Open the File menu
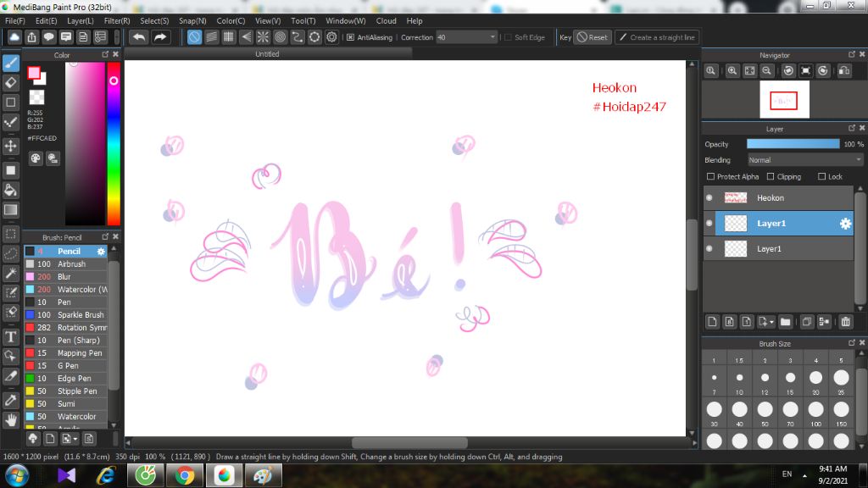868x488 pixels. click(15, 21)
